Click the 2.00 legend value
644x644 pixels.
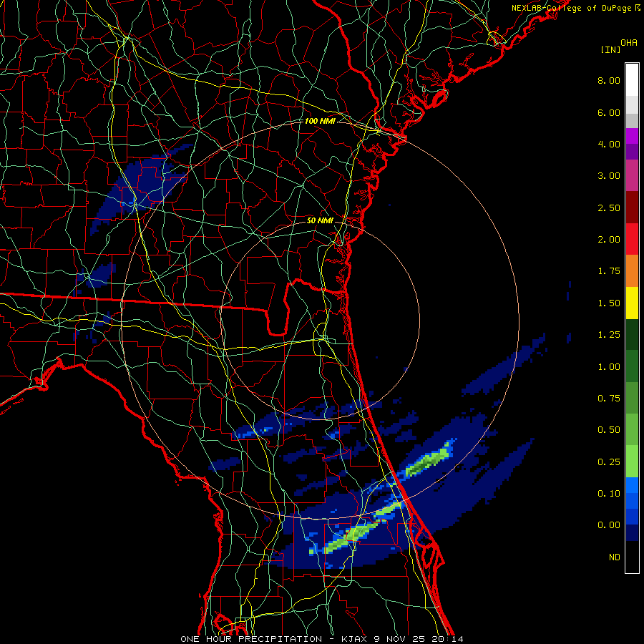pos(609,240)
